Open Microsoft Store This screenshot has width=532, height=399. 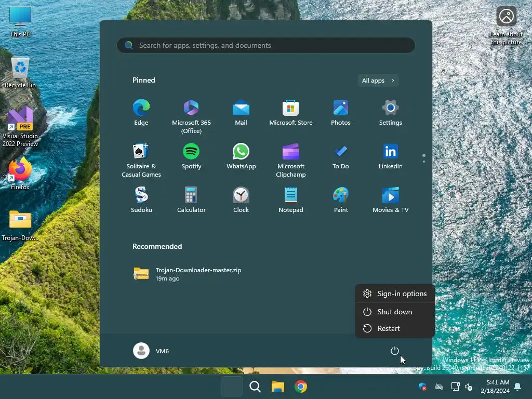click(x=291, y=113)
